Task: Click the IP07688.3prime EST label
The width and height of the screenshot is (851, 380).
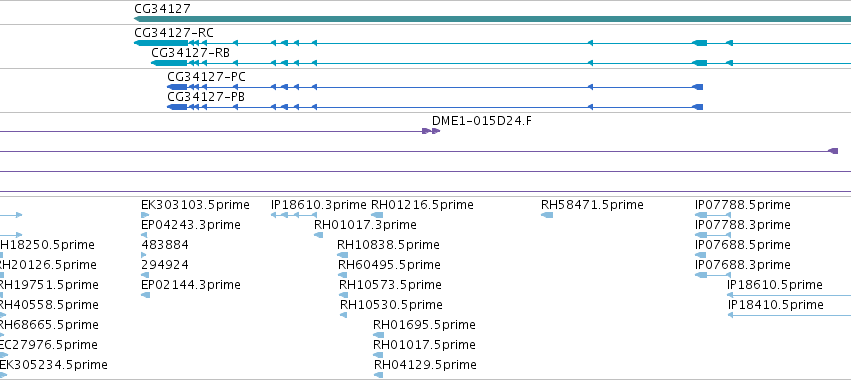Action: click(742, 265)
